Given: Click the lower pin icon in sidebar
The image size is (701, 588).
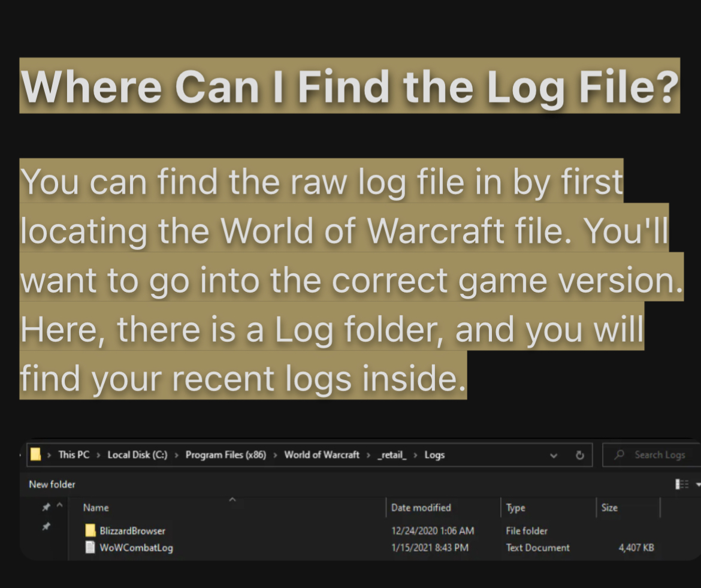Looking at the screenshot, I should (x=46, y=526).
